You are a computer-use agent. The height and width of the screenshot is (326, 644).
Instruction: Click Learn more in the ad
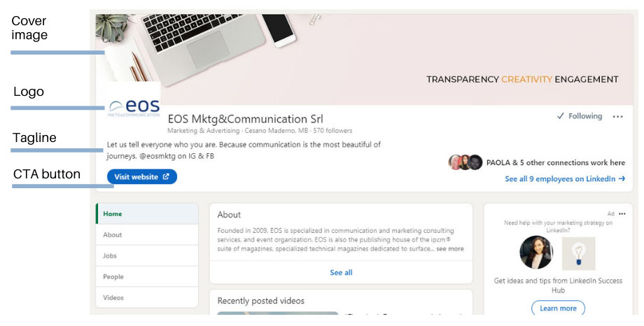(558, 309)
